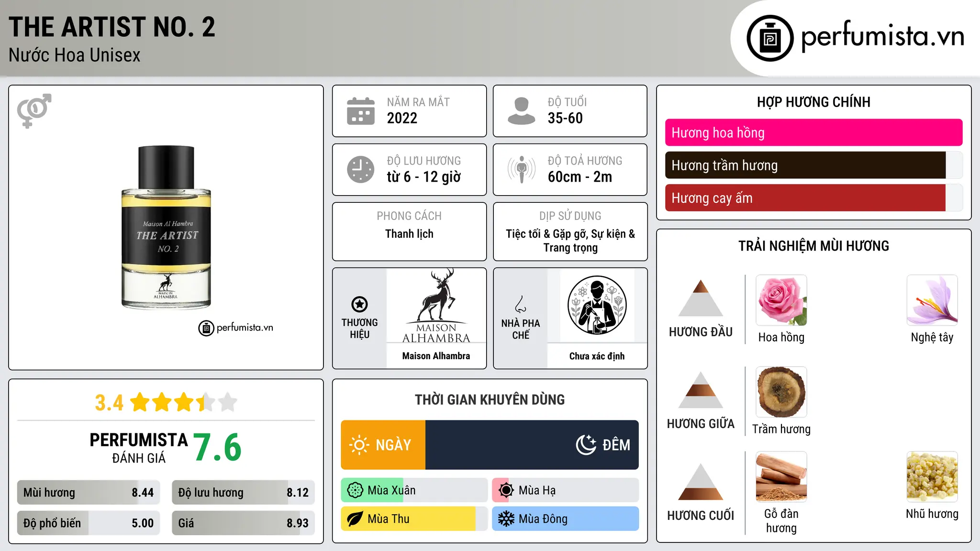Image resolution: width=980 pixels, height=551 pixels.
Task: Click the Mùa Hạ season bar
Action: click(x=566, y=490)
